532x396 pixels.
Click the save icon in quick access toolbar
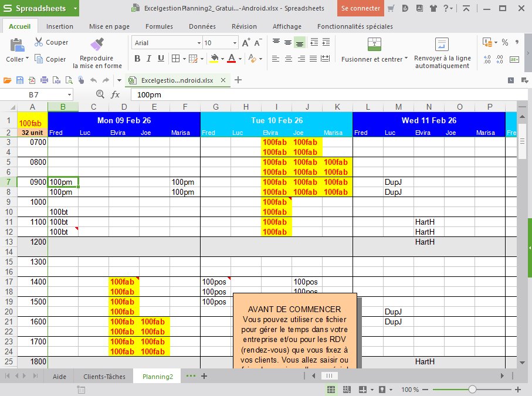(20, 80)
